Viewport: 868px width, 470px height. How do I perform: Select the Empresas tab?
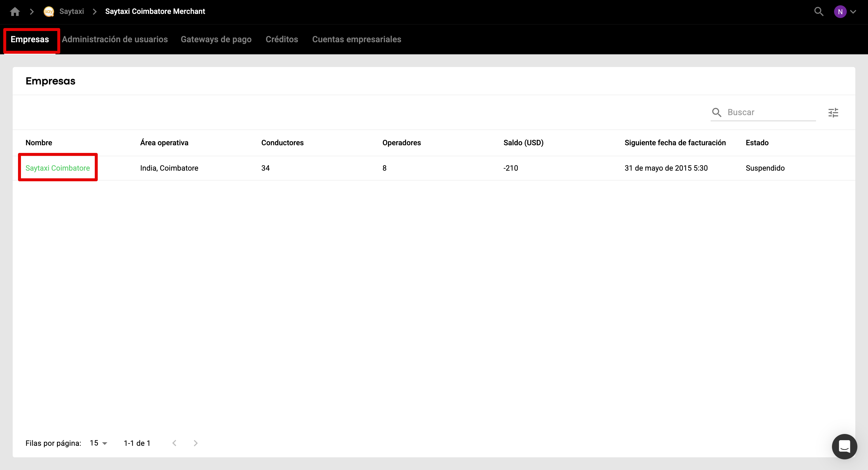(30, 40)
